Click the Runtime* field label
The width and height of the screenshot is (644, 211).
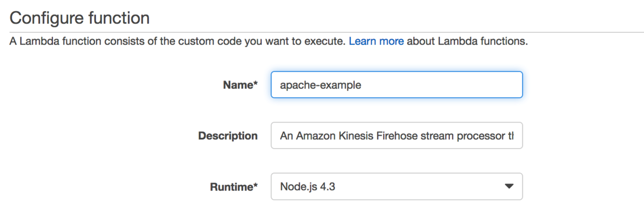tap(233, 186)
